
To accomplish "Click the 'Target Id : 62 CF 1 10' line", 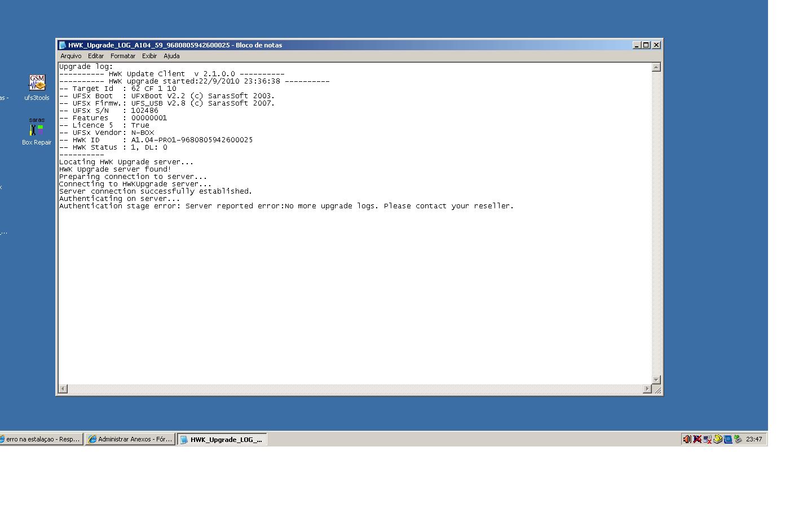I will (118, 89).
